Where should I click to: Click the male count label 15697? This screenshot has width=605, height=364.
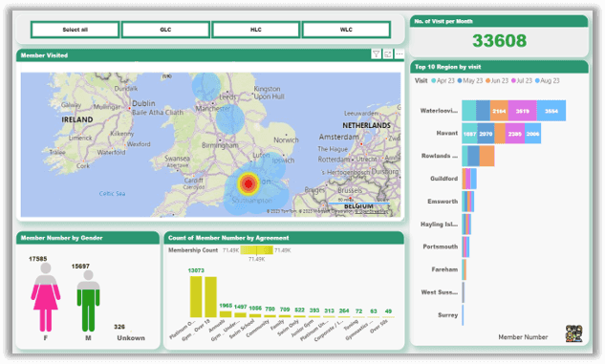tap(80, 266)
